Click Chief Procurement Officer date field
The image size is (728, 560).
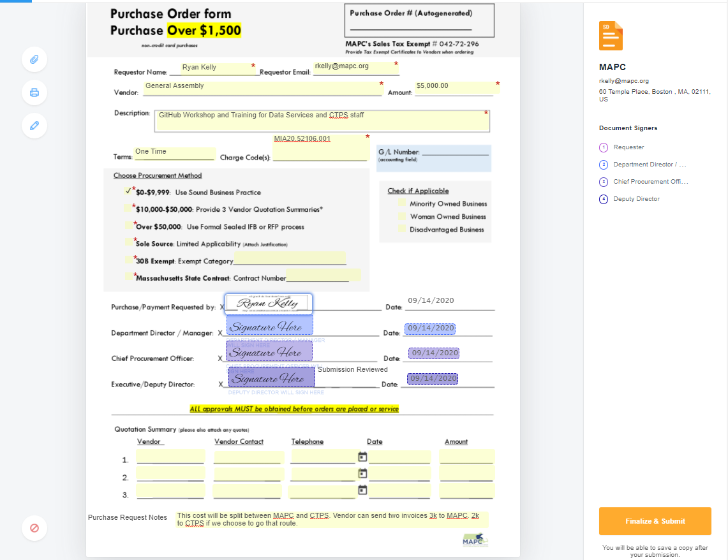click(434, 353)
